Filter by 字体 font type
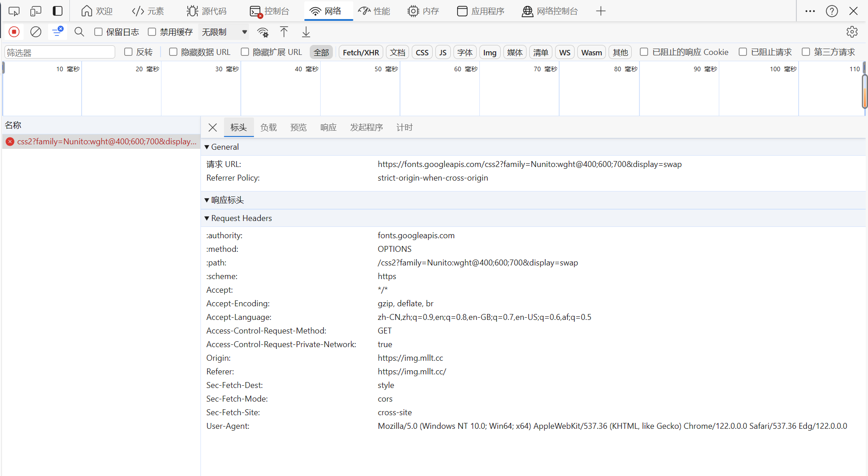Image resolution: width=868 pixels, height=476 pixels. point(465,52)
